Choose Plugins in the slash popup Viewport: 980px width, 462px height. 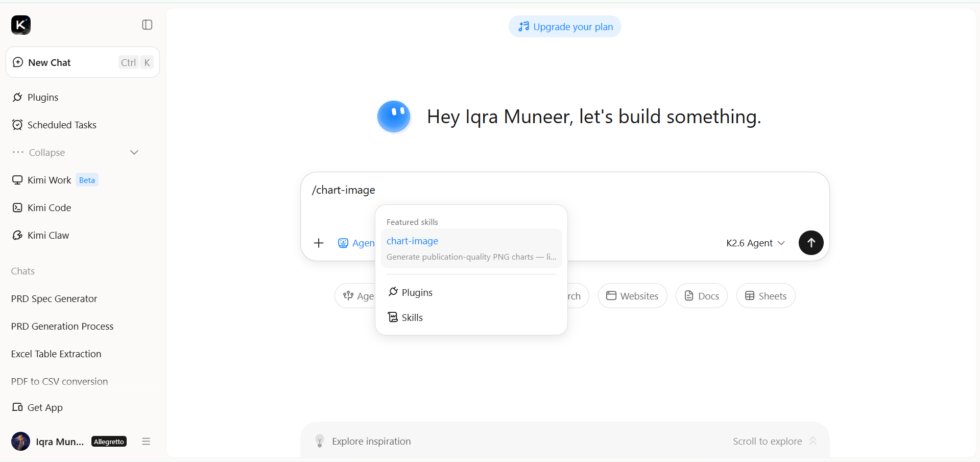coord(471,292)
